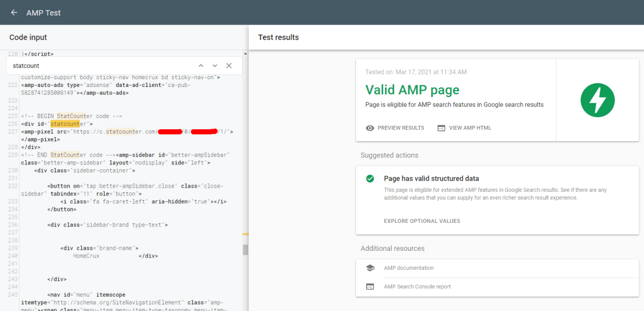Viewport: 644px width, 311px height.
Task: Click EXPLORE OPTIONAL VALUES
Action: 422,220
